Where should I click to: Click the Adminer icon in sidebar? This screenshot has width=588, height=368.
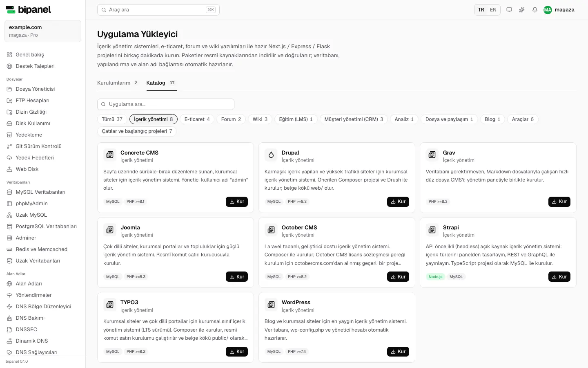[9, 238]
